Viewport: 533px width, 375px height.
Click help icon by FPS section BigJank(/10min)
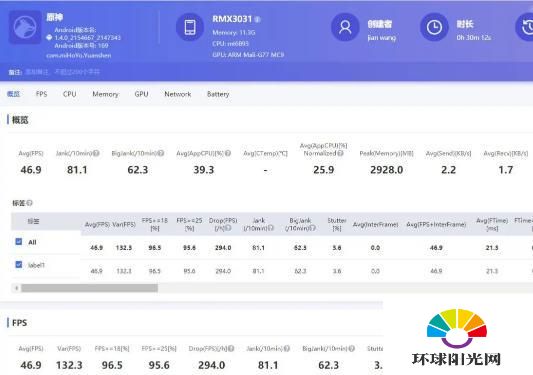352,348
